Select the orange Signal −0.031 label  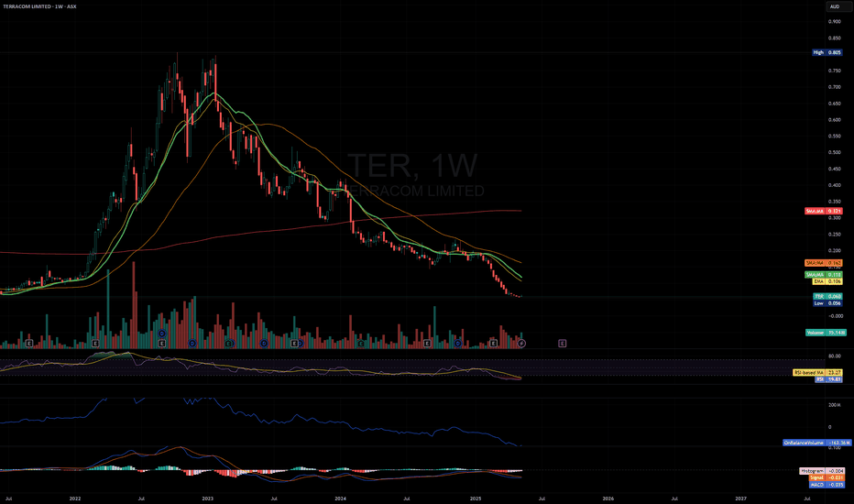[x=827, y=477]
